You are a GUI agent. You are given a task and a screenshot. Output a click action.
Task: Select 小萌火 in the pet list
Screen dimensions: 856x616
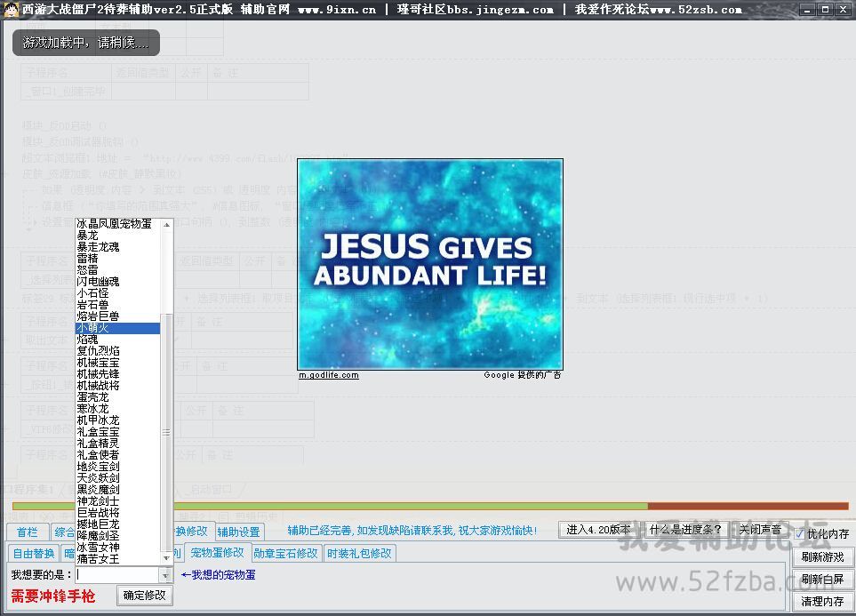pyautogui.click(x=117, y=328)
